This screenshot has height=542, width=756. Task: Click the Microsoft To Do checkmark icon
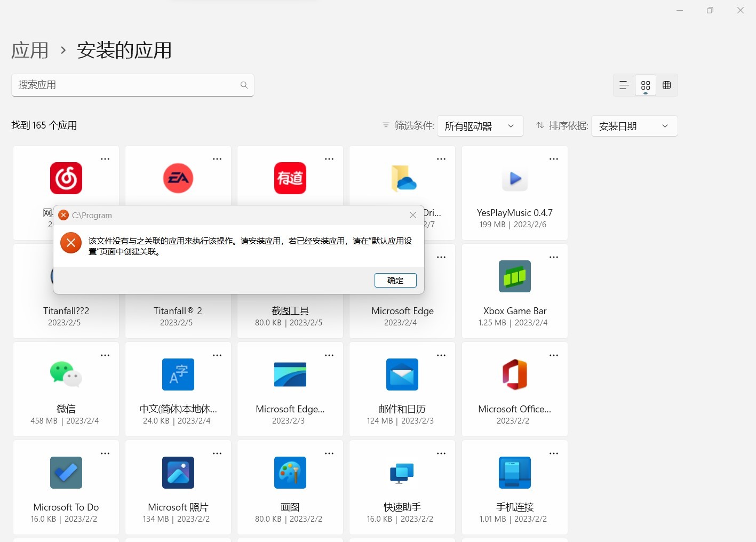pyautogui.click(x=66, y=473)
